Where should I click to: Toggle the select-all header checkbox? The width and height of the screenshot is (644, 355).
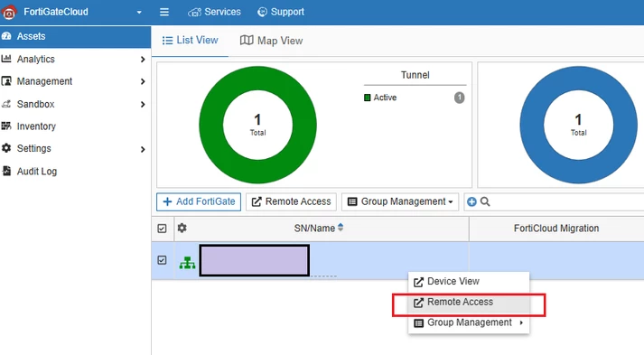[x=163, y=229]
